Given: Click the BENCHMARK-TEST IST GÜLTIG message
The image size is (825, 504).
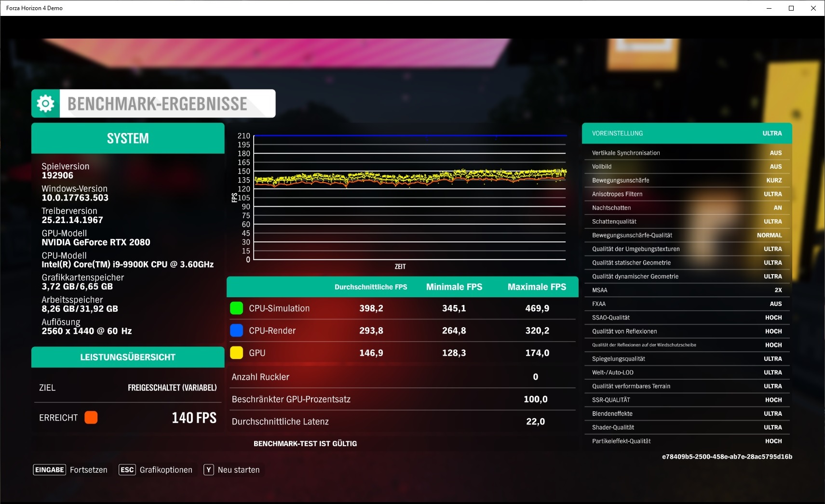Looking at the screenshot, I should (305, 444).
